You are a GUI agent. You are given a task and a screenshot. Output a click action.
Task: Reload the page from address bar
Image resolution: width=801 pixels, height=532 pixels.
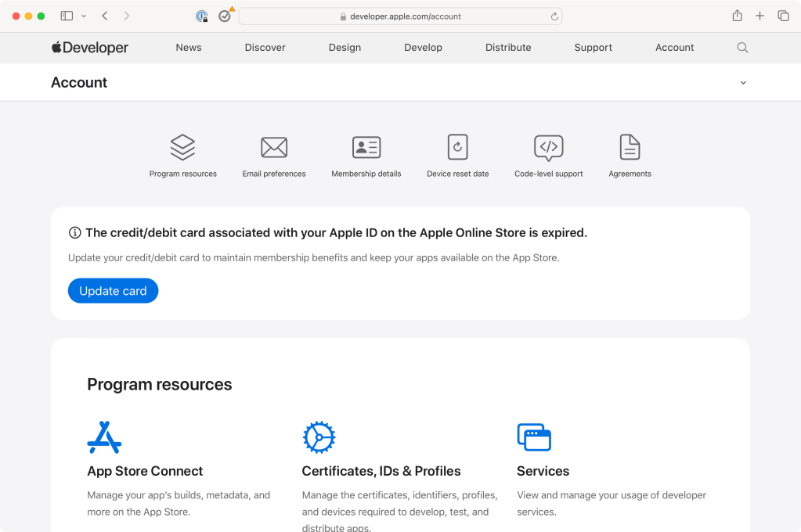point(554,16)
